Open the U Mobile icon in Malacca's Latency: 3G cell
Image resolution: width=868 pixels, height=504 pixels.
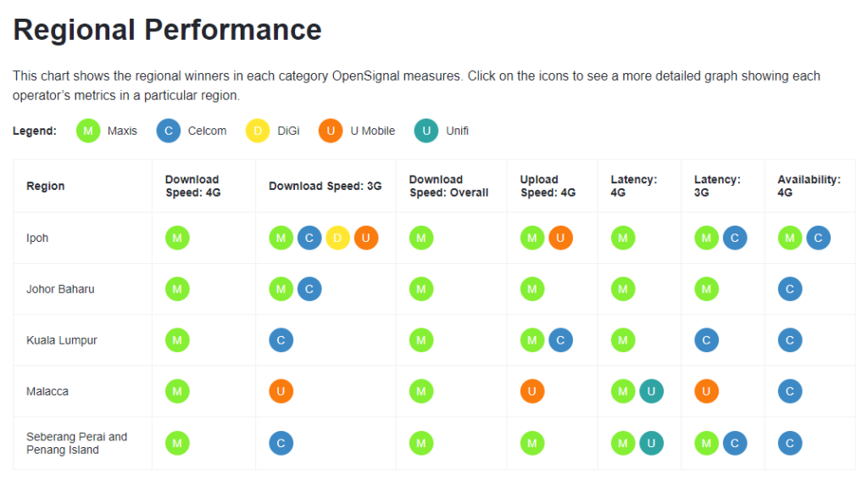point(706,391)
